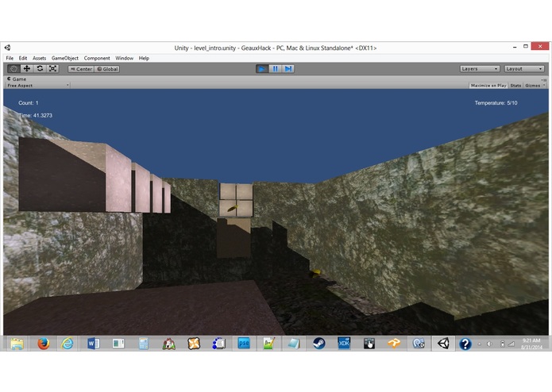Toggle the Global rotation handle button
Image resolution: width=552 pixels, height=392 pixels.
[x=107, y=69]
